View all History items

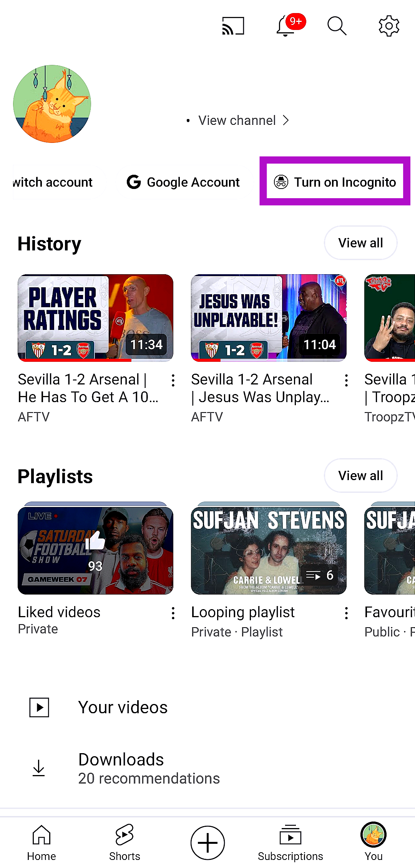[360, 243]
